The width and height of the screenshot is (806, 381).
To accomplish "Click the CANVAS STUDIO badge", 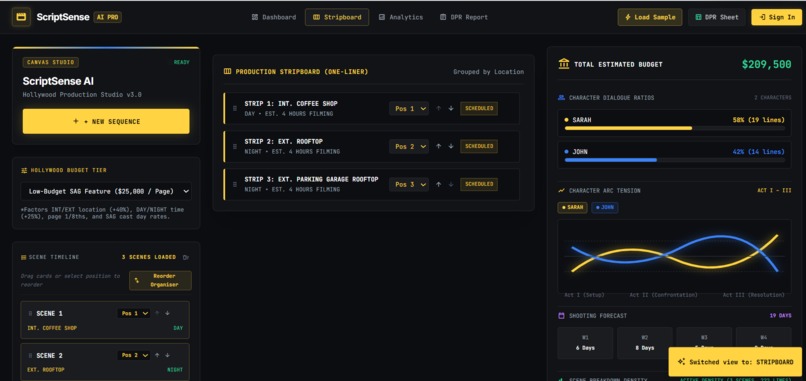I will (x=50, y=62).
